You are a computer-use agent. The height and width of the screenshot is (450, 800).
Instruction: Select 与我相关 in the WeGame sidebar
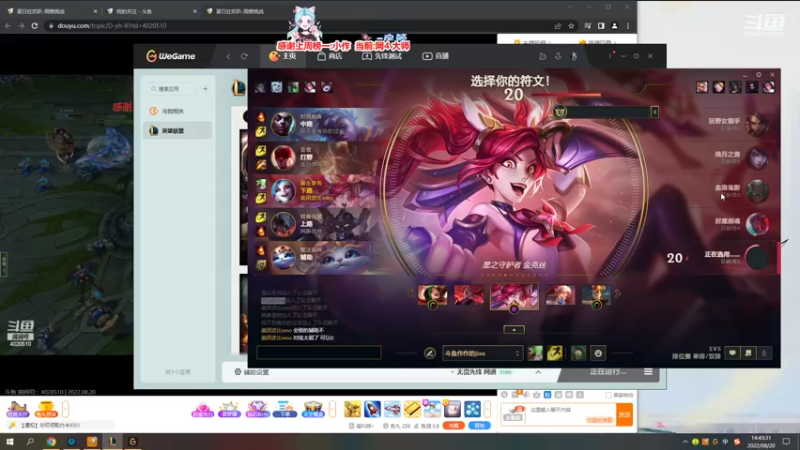(x=178, y=111)
